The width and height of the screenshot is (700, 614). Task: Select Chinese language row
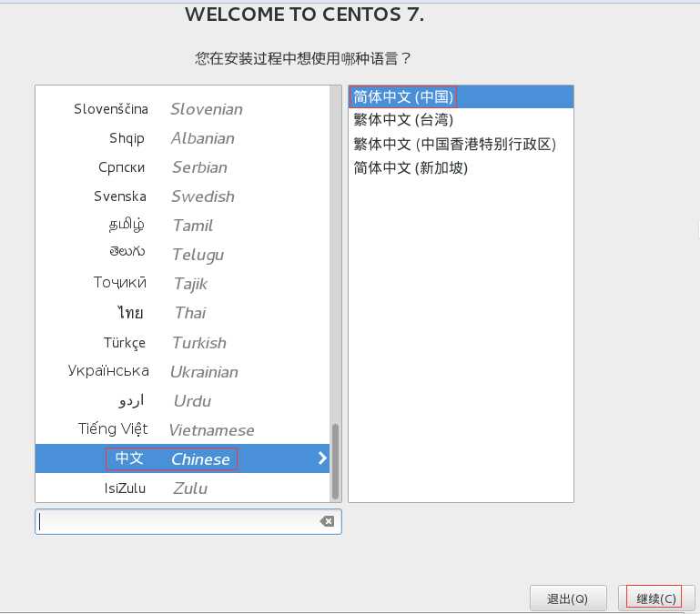pos(182,458)
